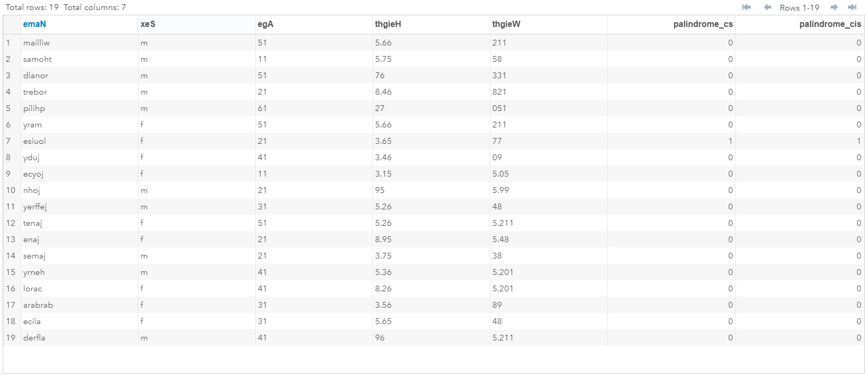Advance to the next page of rows
This screenshot has width=868, height=377.
coord(834,7)
